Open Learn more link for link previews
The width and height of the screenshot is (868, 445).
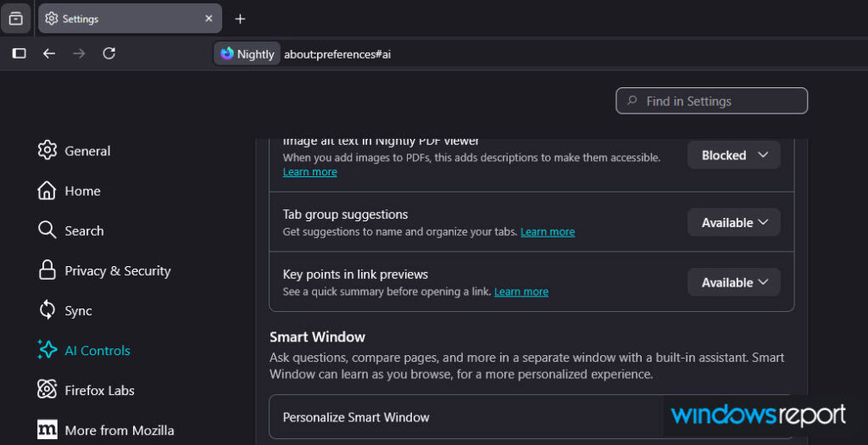click(x=521, y=292)
